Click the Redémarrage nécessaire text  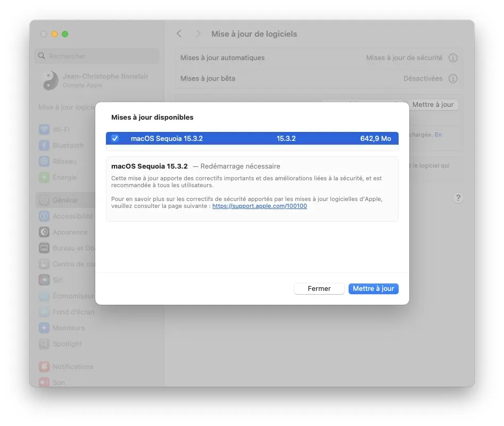[x=240, y=166]
